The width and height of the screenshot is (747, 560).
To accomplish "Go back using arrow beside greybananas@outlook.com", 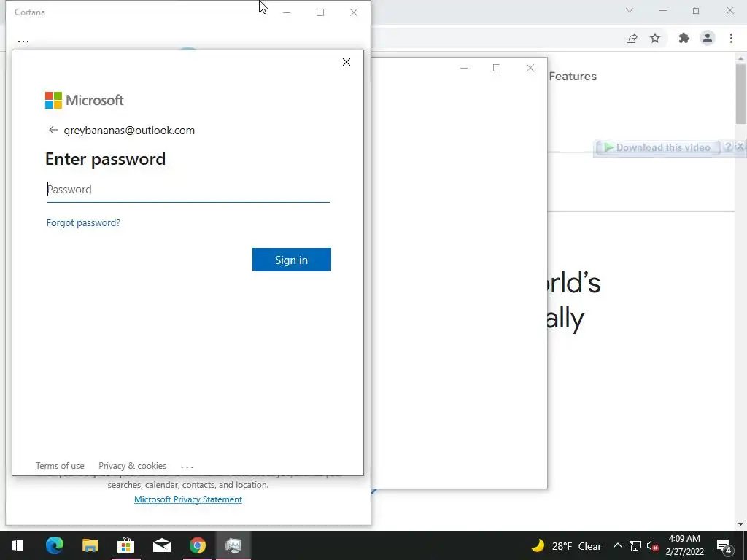I will pos(53,130).
